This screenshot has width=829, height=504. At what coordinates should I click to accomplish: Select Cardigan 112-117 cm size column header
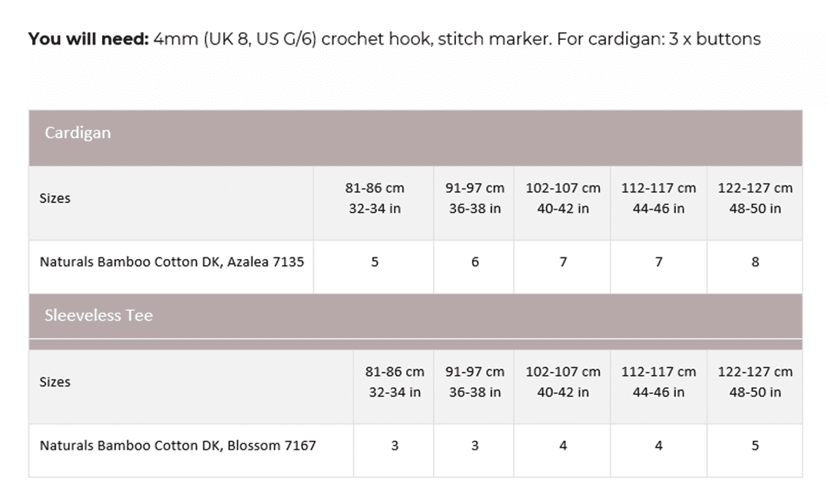click(658, 198)
